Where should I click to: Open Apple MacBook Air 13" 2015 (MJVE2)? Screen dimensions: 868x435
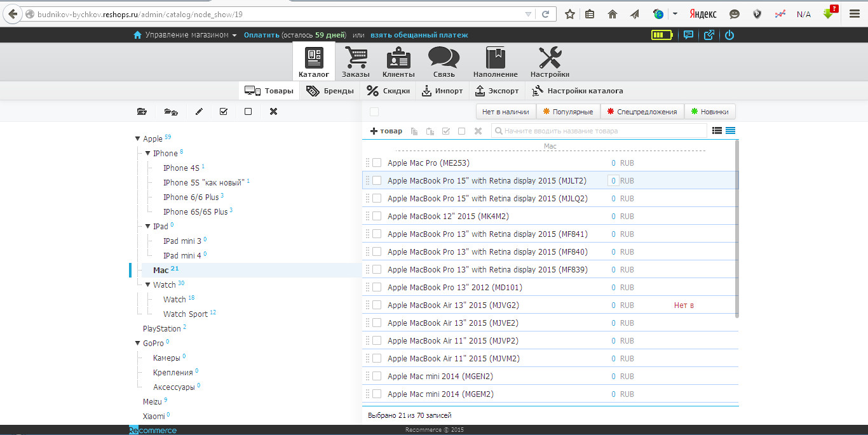click(x=453, y=323)
